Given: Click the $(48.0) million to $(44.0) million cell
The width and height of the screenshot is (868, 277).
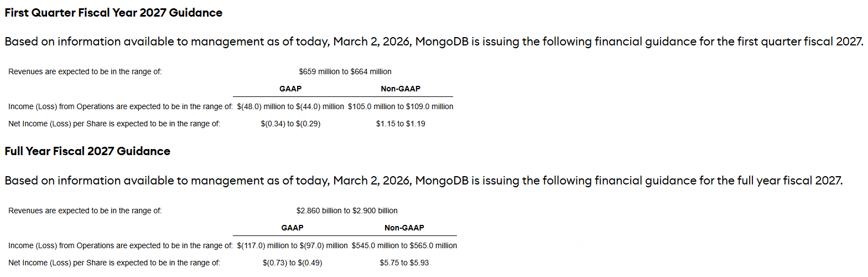Looking at the screenshot, I should coord(290,106).
